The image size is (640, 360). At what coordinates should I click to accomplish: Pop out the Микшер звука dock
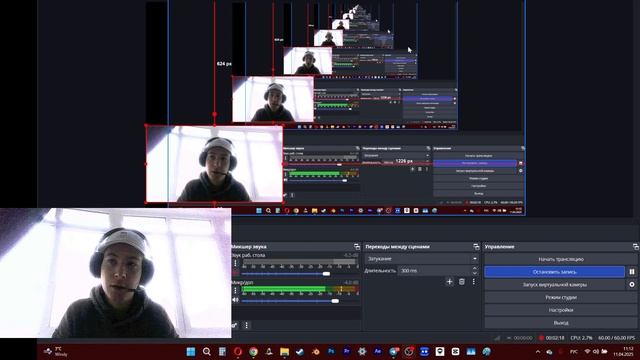point(357,247)
